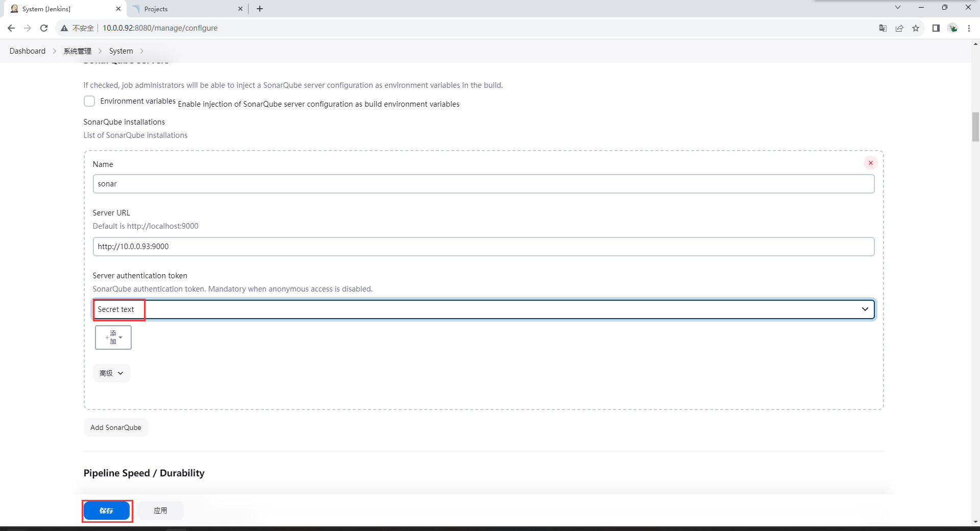Click the scrollbar down arrow
Screen dimensions: 980x531
point(975,522)
